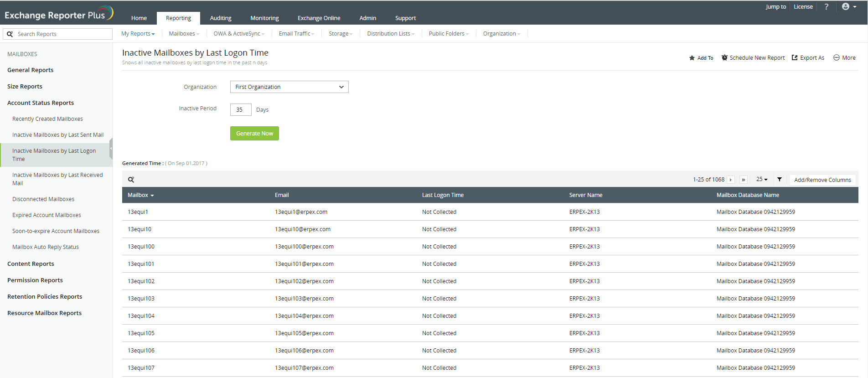Collapse the left sidebar panel handle
Viewport: 868px width, 378px height.
pos(111,148)
